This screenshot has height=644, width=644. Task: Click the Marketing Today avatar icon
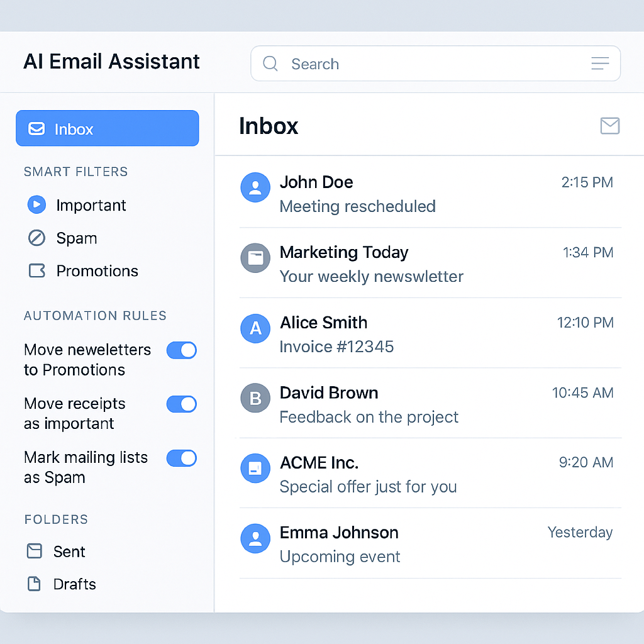255,258
